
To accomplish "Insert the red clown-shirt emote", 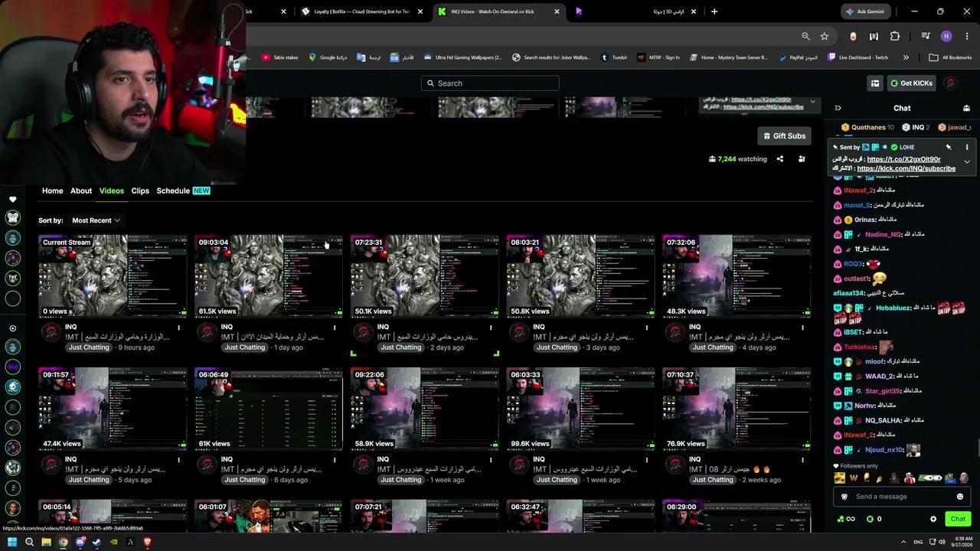I will 909,478.
